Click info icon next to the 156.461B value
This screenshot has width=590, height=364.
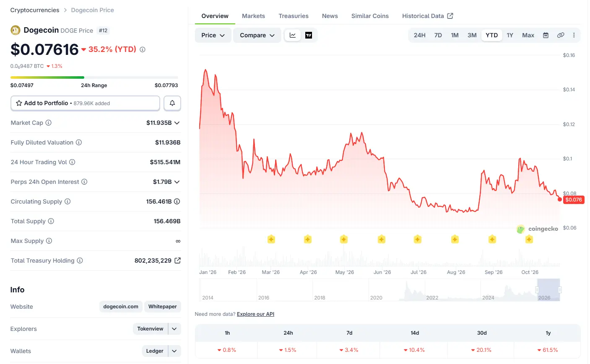point(177,201)
